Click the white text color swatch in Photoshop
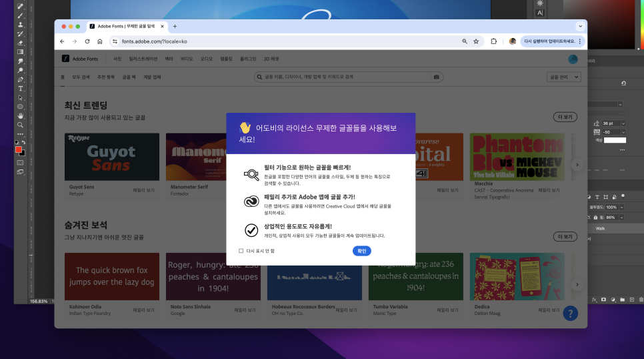This screenshot has width=644, height=359. pyautogui.click(x=615, y=140)
